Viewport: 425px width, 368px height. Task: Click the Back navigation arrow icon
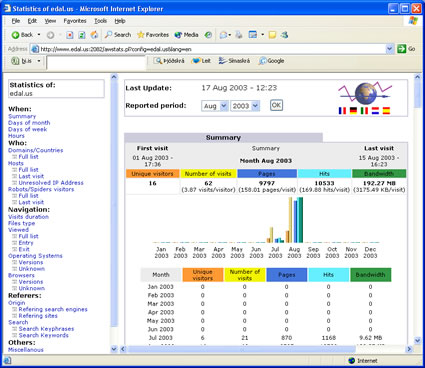(15, 35)
